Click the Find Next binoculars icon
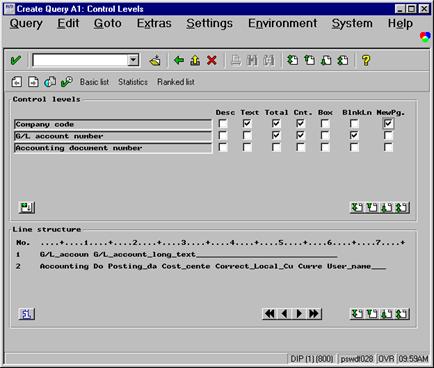Image resolution: width=434 pixels, height=368 pixels. (x=269, y=60)
